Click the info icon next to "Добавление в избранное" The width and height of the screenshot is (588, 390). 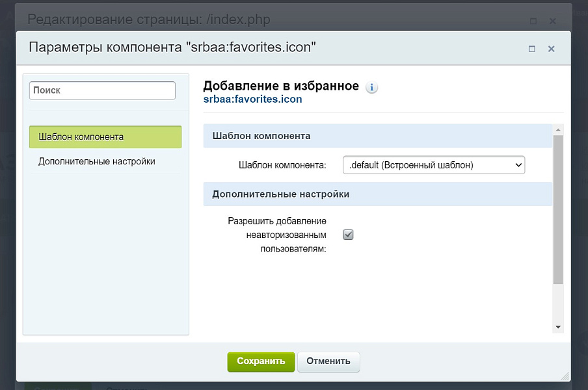click(371, 87)
